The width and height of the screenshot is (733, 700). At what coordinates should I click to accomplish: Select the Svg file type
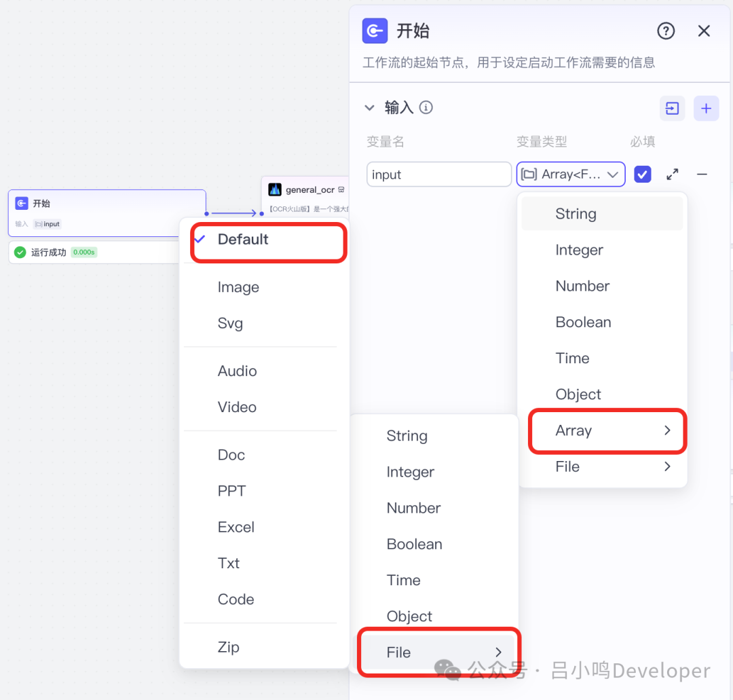coord(264,323)
